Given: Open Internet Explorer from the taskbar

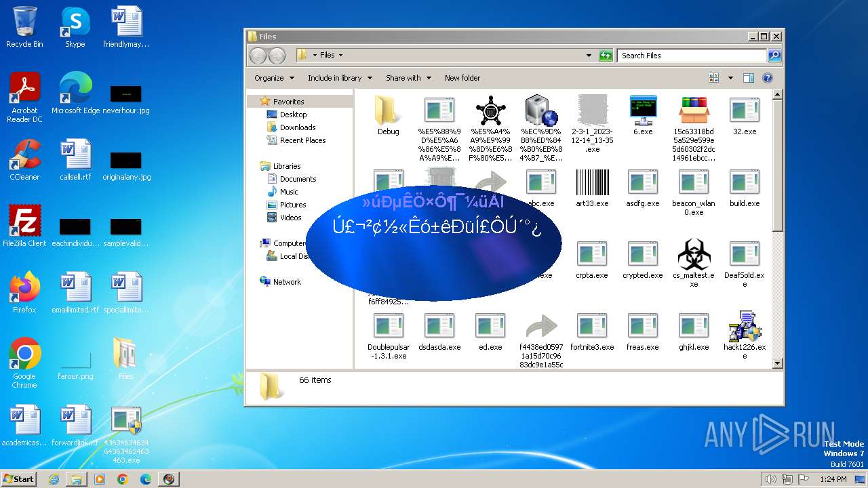Looking at the screenshot, I should click(x=54, y=479).
